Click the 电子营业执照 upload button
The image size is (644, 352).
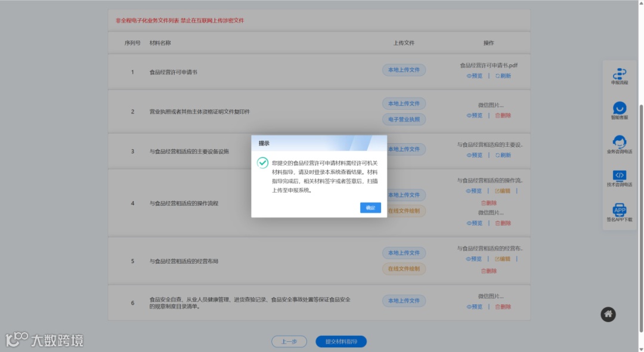tap(404, 119)
